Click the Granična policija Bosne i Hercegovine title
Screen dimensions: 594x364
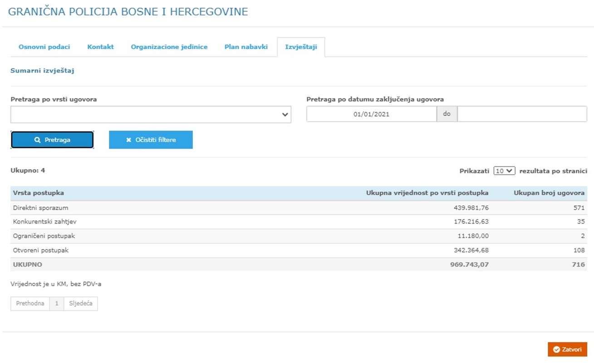point(128,12)
